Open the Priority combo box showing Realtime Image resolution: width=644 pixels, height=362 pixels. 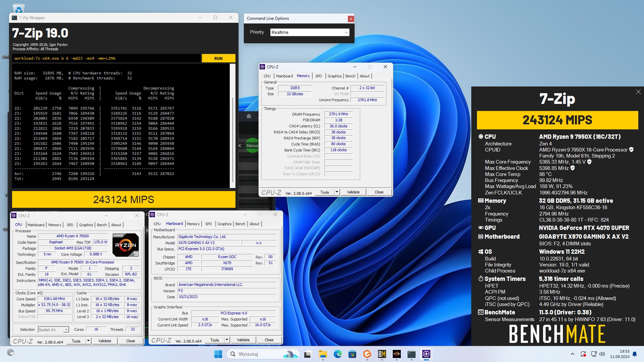(310, 32)
